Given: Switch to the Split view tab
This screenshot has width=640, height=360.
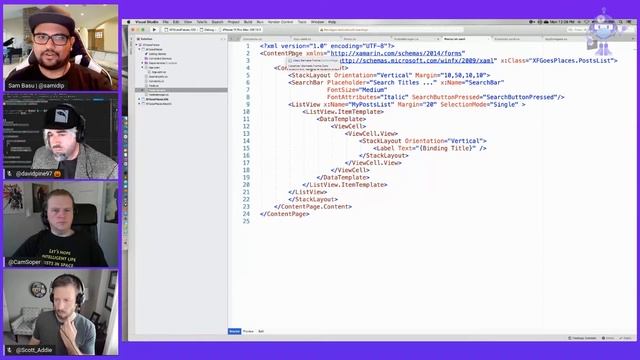Looking at the screenshot, I should click(x=261, y=331).
